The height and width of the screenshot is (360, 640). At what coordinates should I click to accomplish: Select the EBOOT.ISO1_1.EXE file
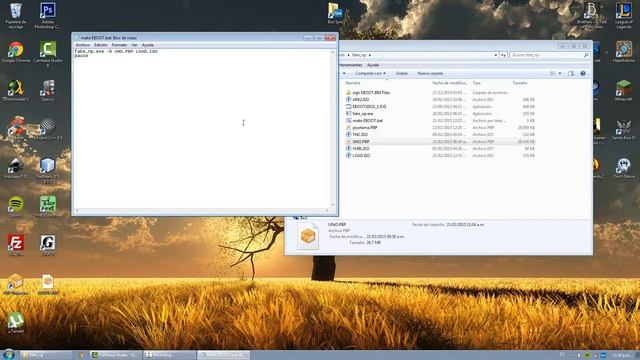click(x=369, y=107)
